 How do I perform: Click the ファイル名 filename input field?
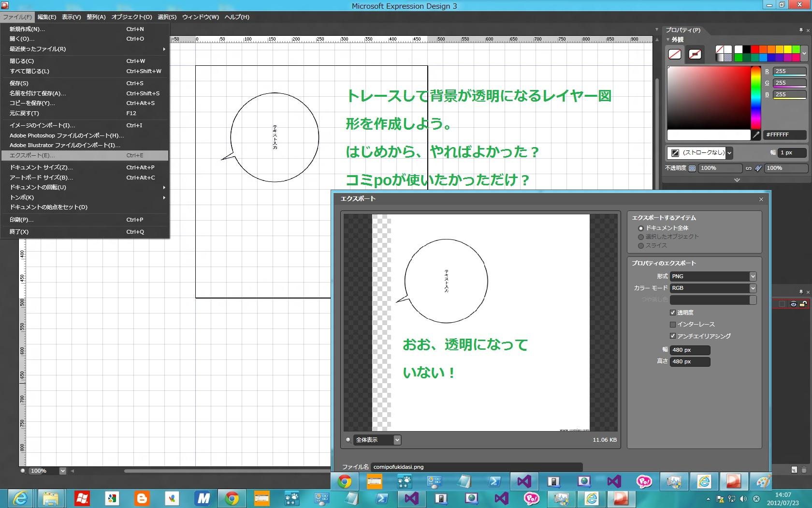point(476,467)
